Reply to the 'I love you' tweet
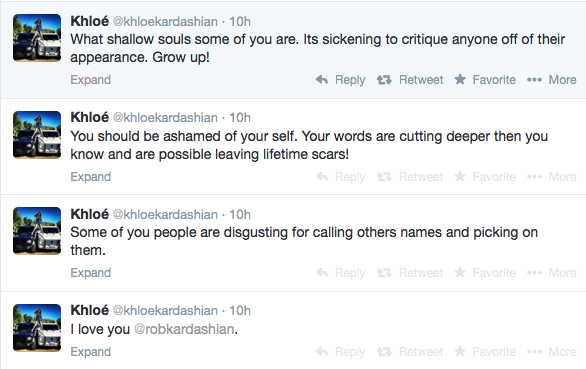586x369 pixels. click(x=340, y=351)
